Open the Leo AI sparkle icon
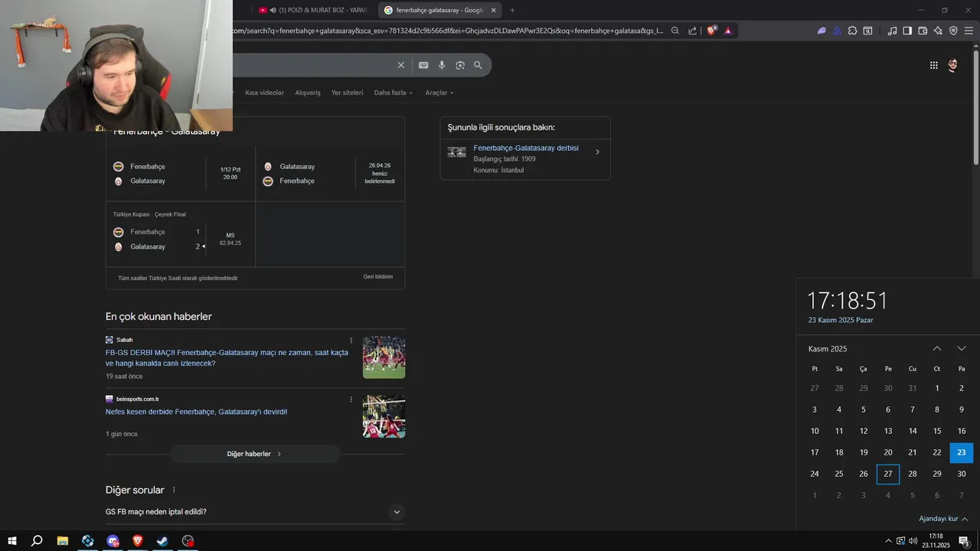 (938, 31)
